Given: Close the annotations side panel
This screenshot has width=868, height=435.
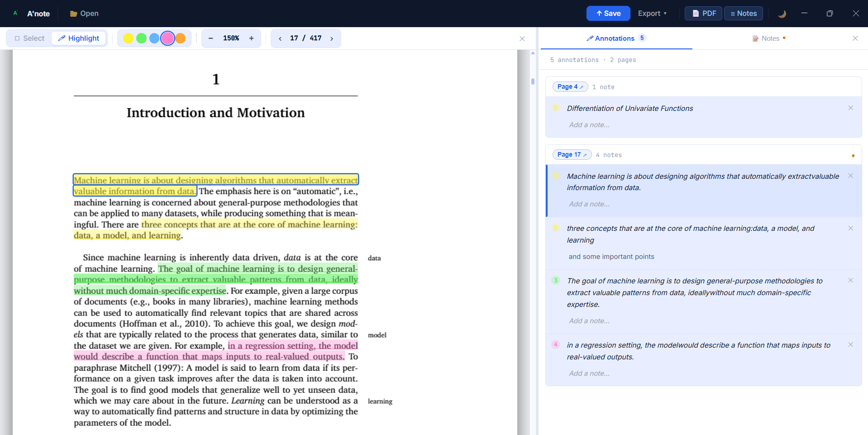Looking at the screenshot, I should [855, 38].
